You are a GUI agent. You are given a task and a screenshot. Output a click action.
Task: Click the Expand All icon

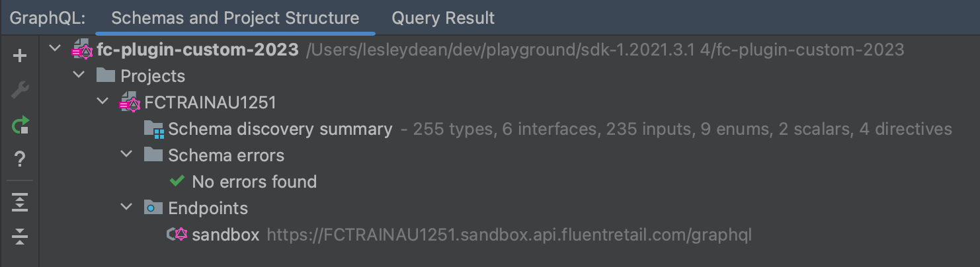tap(20, 203)
